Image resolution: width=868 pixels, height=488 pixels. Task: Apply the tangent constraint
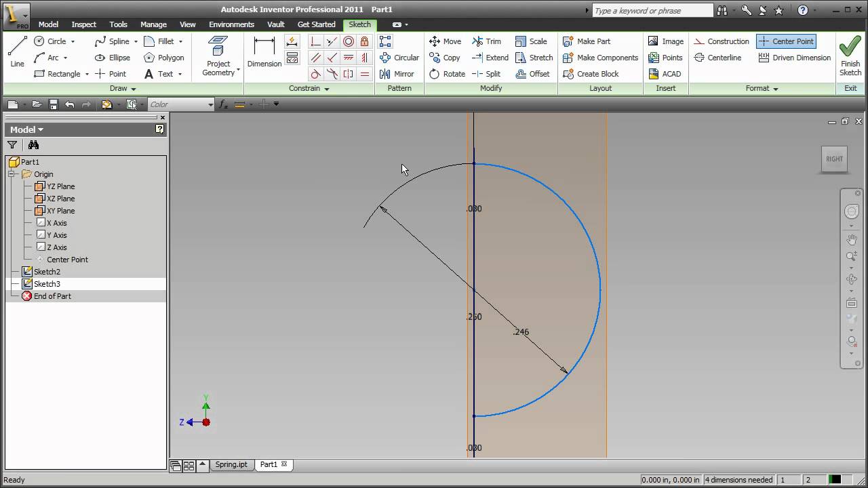coord(316,74)
